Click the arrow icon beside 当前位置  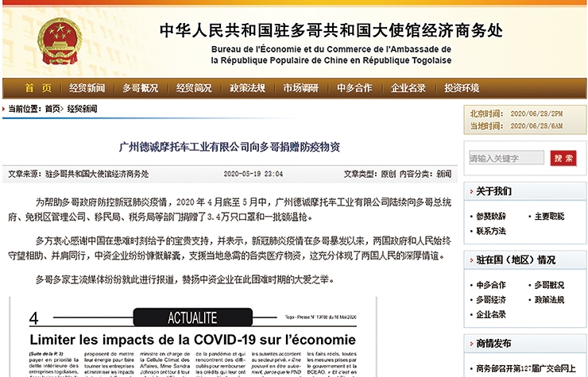(x=5, y=108)
